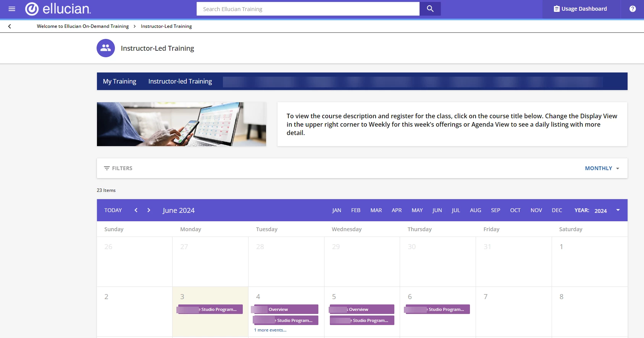Open Welcome to Ellucian On-Demand Training breadcrumb
Screen dimensions: 644x338
pos(83,26)
